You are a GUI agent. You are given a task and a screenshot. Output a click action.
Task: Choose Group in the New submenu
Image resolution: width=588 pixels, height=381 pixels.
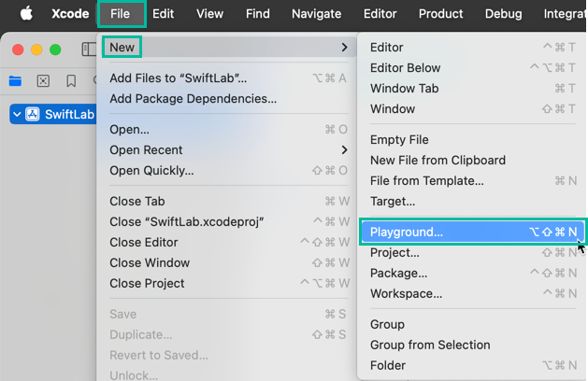pos(472,325)
